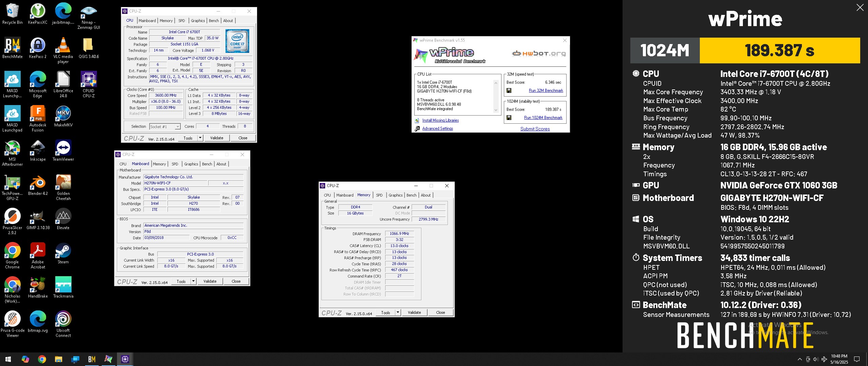Show hidden system tray icons
This screenshot has height=366, width=868.
(800, 359)
